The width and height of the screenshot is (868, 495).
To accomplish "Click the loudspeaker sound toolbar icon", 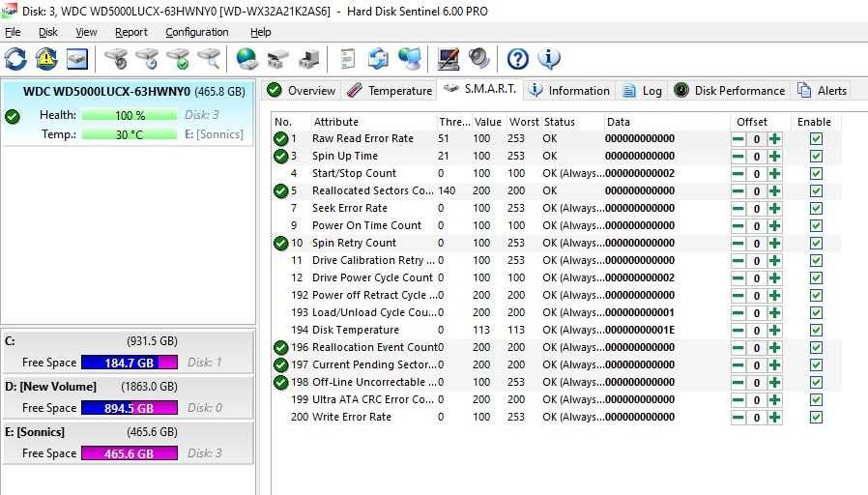I will pyautogui.click(x=479, y=59).
